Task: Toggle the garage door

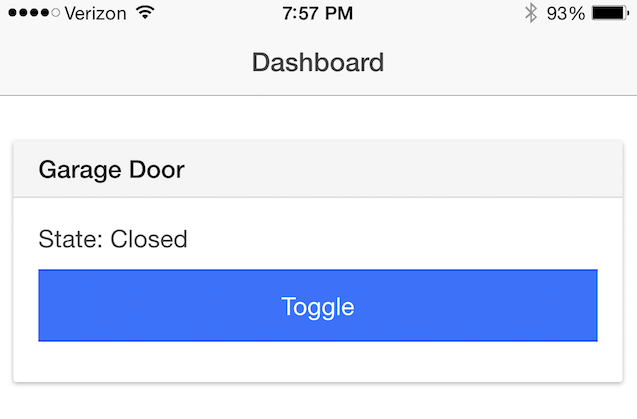Action: [318, 306]
